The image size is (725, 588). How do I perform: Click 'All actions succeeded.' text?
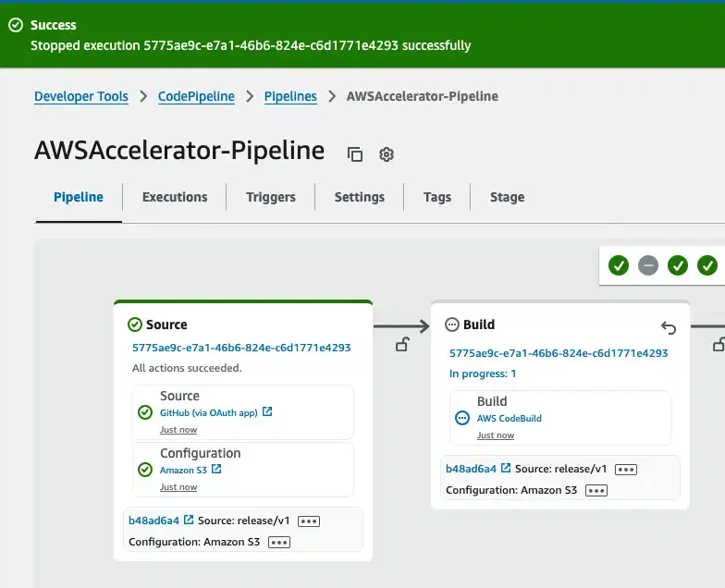pyautogui.click(x=187, y=368)
